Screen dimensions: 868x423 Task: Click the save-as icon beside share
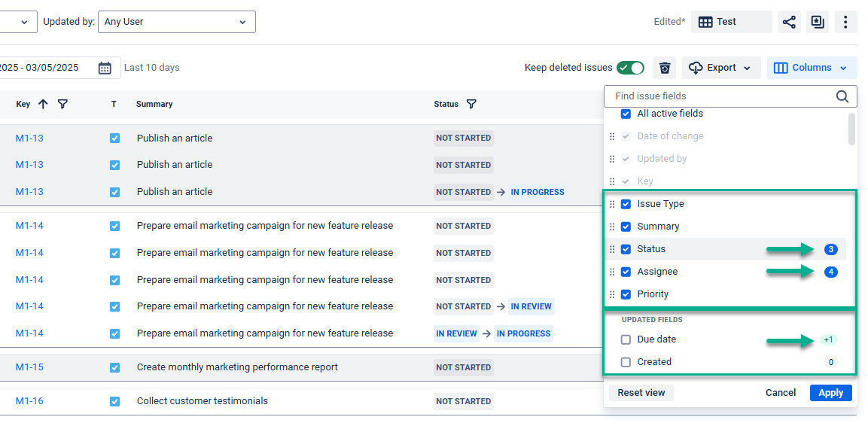pos(818,22)
